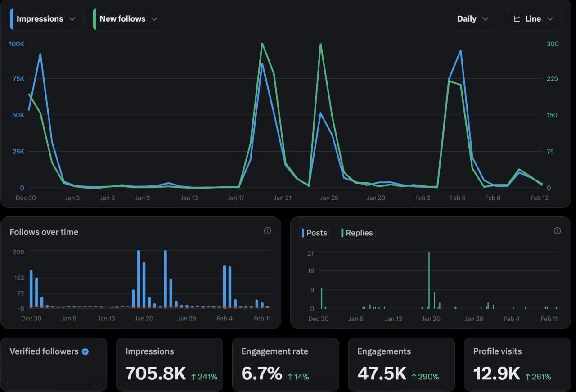Screen dimensions: 576x392
Task: Click the 300 follows axis label
Action: 553,44
